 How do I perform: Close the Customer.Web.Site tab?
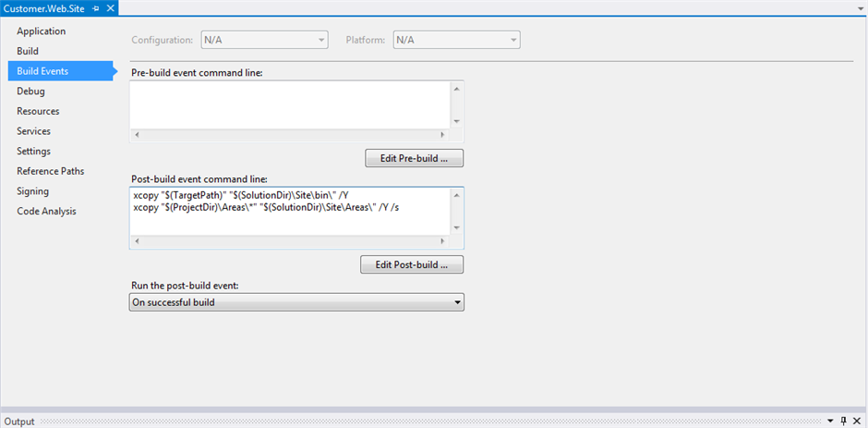coord(111,8)
